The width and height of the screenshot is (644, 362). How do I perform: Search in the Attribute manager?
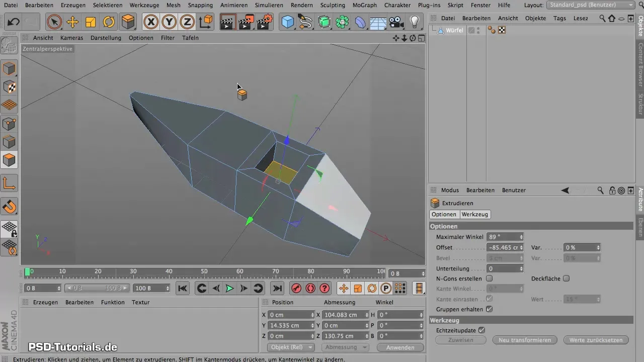click(600, 191)
